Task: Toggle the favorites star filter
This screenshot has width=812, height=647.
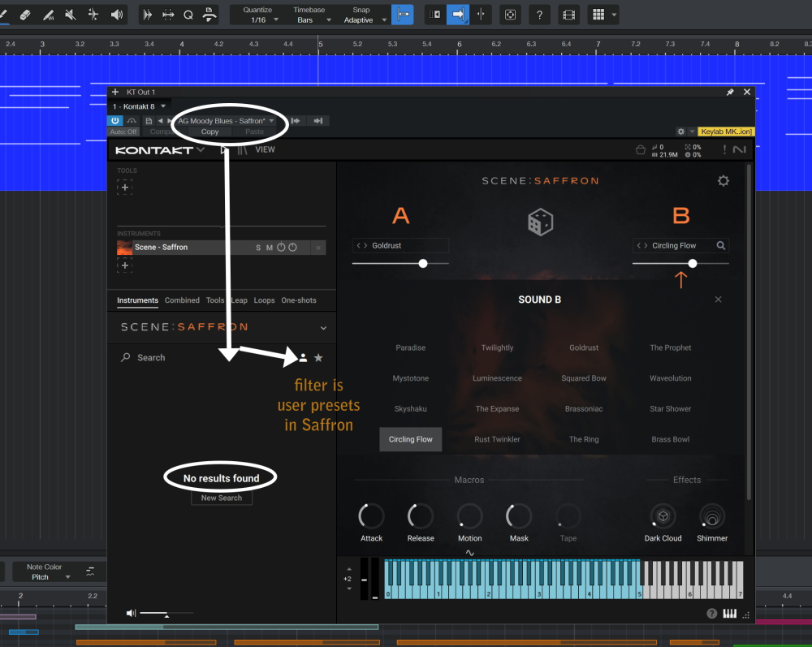Action: tap(318, 358)
